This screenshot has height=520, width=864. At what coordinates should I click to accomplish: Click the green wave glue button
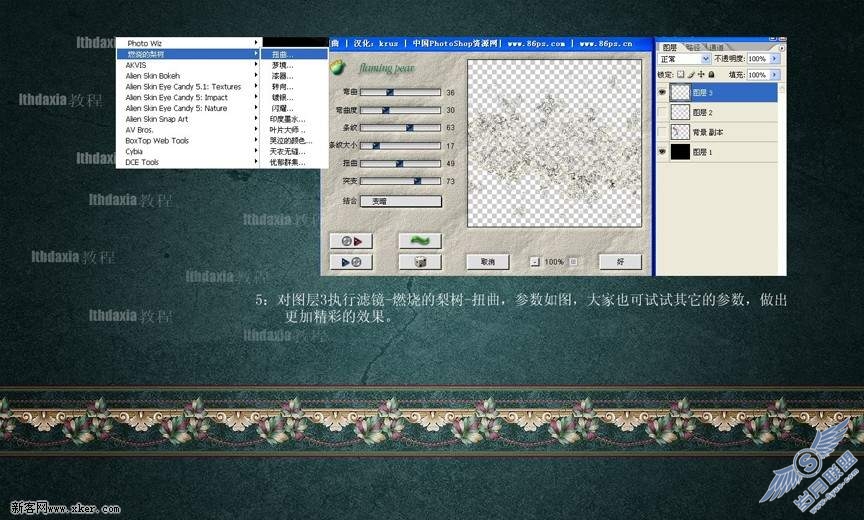(x=420, y=241)
